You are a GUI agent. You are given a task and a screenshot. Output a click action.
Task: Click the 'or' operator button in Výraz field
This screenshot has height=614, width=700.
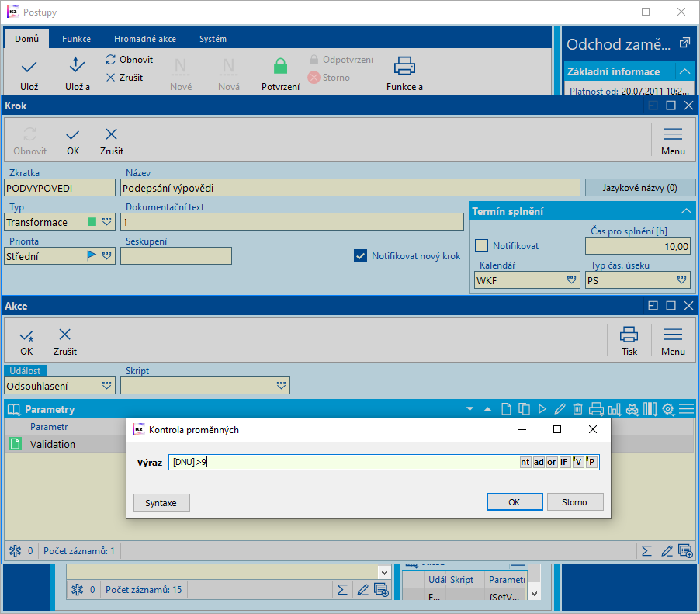pyautogui.click(x=551, y=462)
